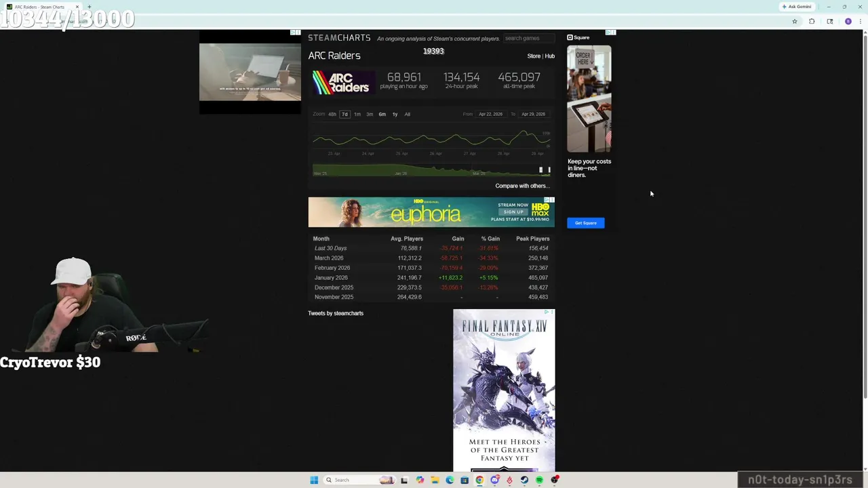The image size is (868, 488).
Task: Set chart zoom to All
Action: [408, 114]
